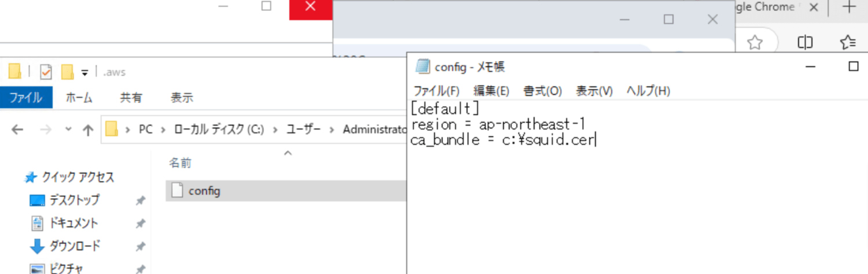The height and width of the screenshot is (274, 868).
Task: Open デスクトップ in navigation pane
Action: 74,200
